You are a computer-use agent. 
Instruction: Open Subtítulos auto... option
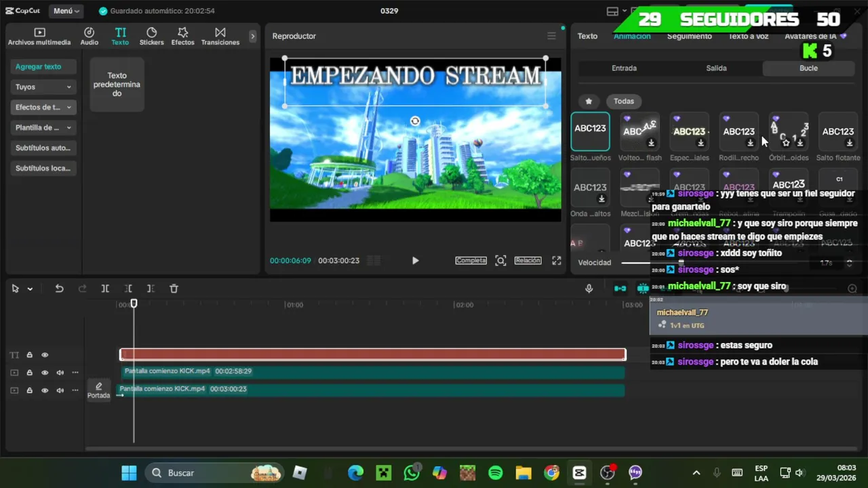(x=43, y=148)
